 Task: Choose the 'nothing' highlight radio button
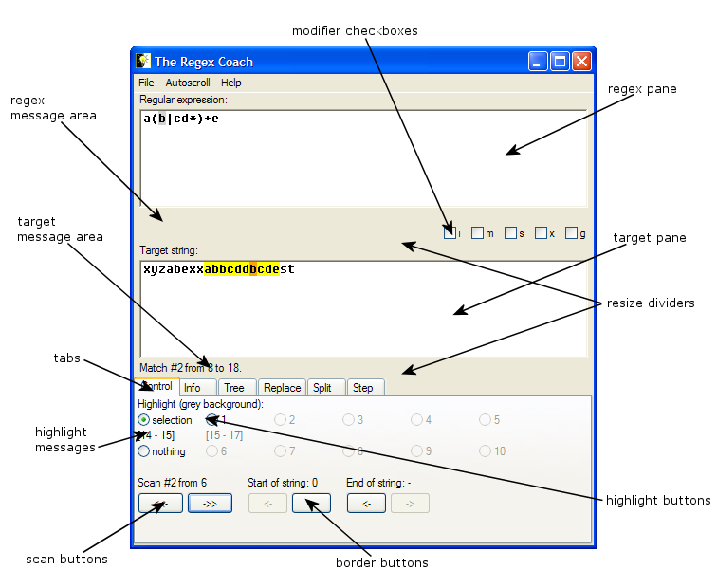pyautogui.click(x=144, y=452)
